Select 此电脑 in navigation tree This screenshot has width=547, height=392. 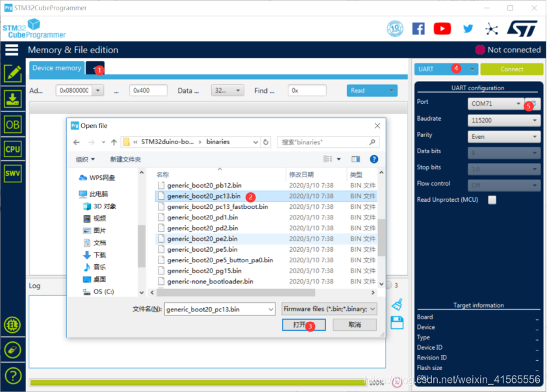(93, 194)
